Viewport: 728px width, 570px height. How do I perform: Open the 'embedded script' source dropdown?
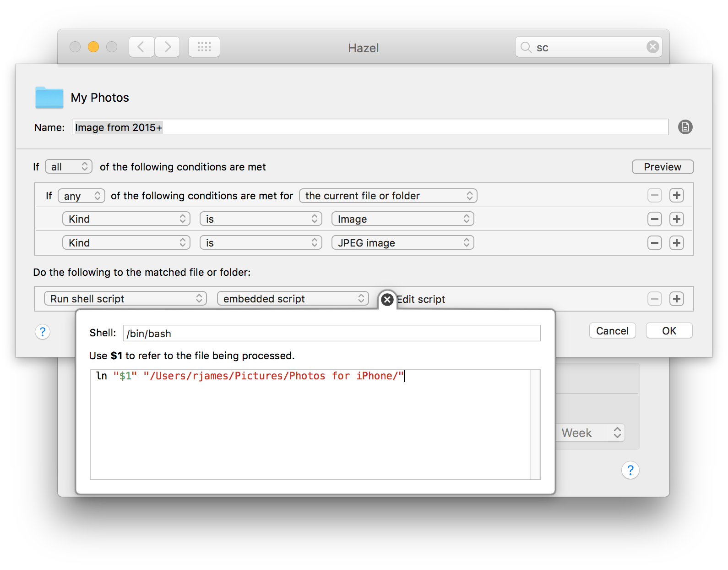pyautogui.click(x=293, y=299)
